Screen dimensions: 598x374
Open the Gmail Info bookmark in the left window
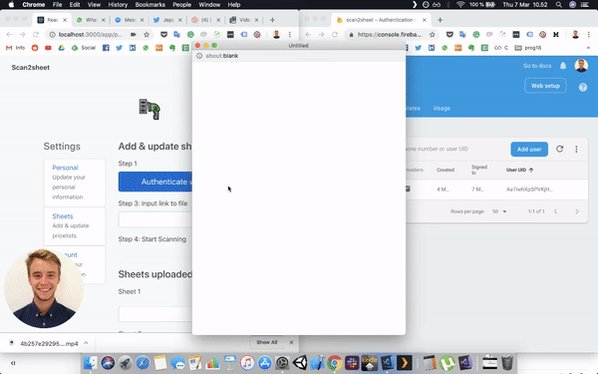(x=16, y=48)
